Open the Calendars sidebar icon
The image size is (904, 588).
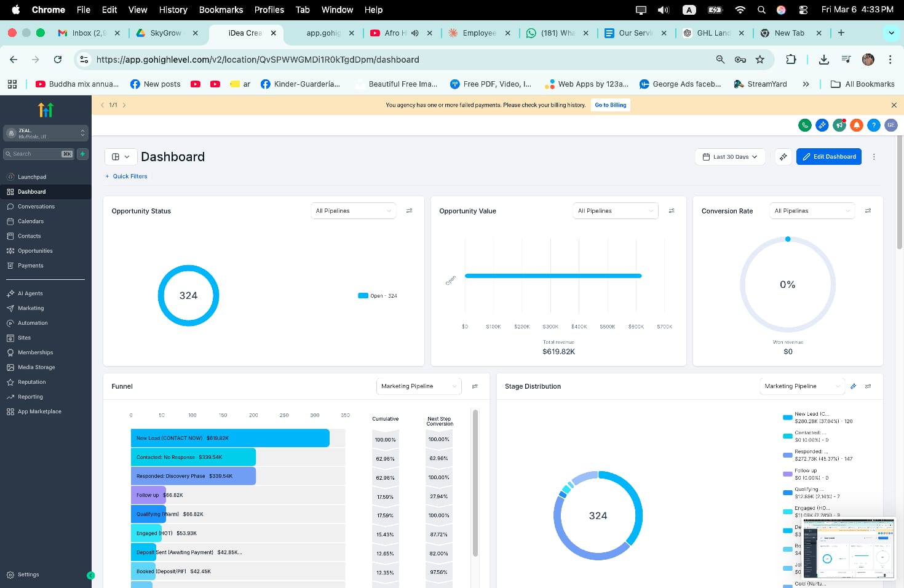click(x=31, y=221)
